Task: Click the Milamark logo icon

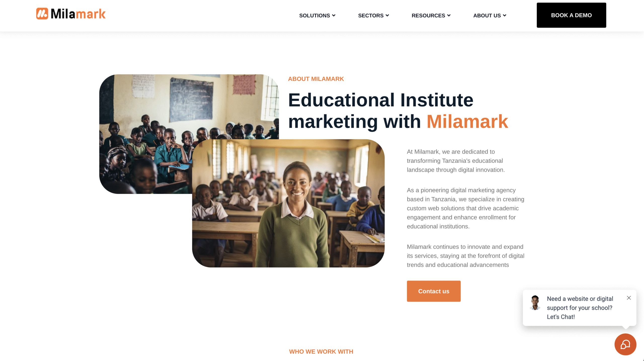Action: point(42,14)
